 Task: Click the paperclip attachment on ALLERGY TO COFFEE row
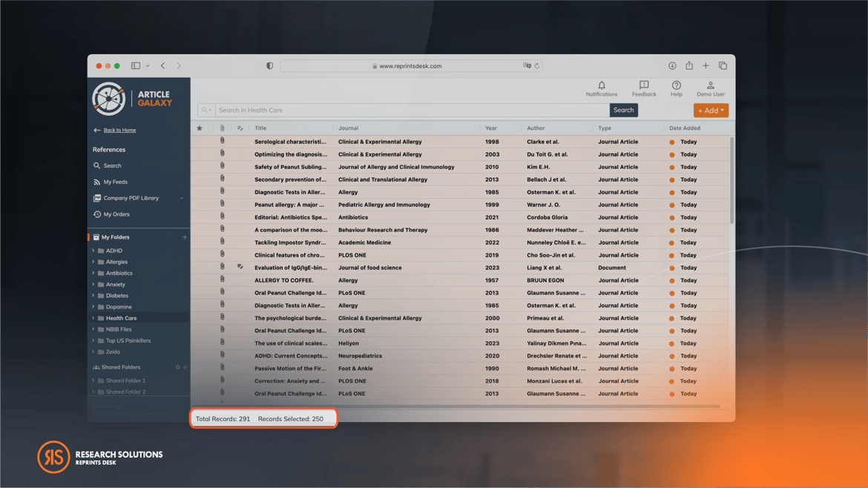pos(222,280)
